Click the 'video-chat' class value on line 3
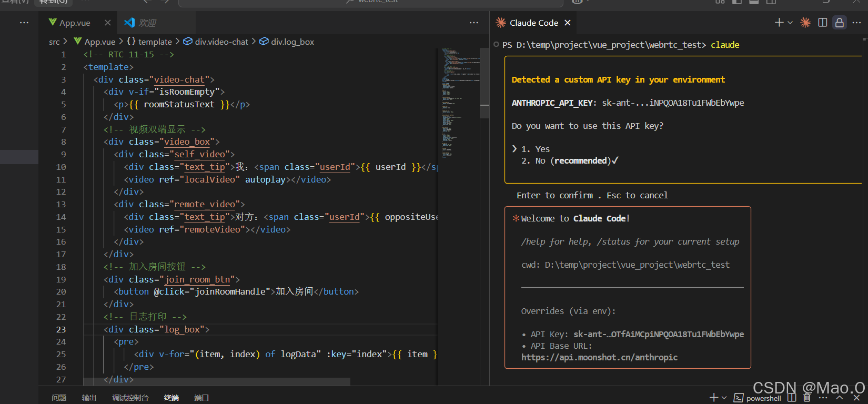This screenshot has height=404, width=868. tap(179, 79)
